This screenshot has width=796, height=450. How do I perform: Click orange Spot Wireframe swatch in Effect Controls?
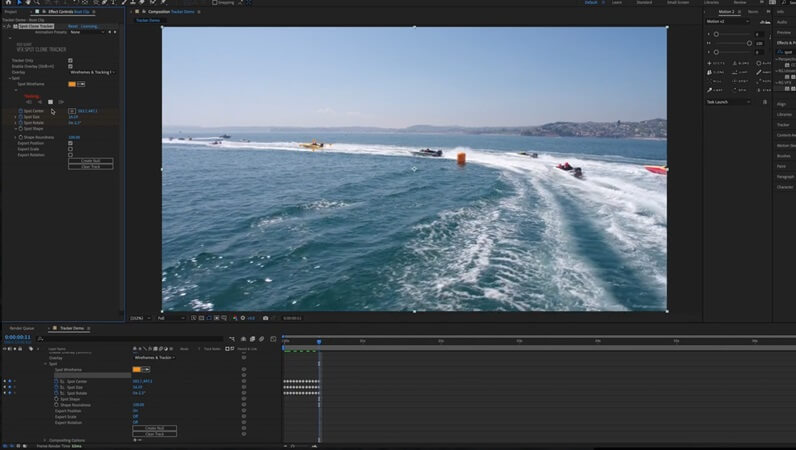[x=72, y=84]
